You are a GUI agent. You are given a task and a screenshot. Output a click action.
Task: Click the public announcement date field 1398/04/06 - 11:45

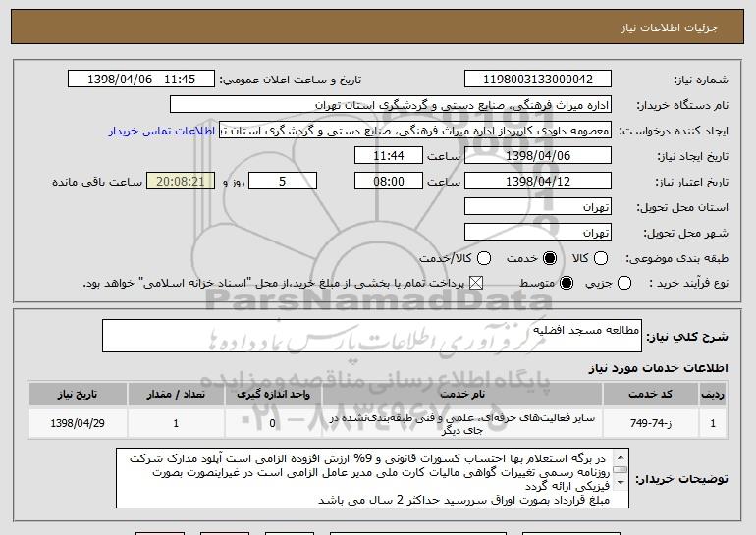tap(141, 80)
